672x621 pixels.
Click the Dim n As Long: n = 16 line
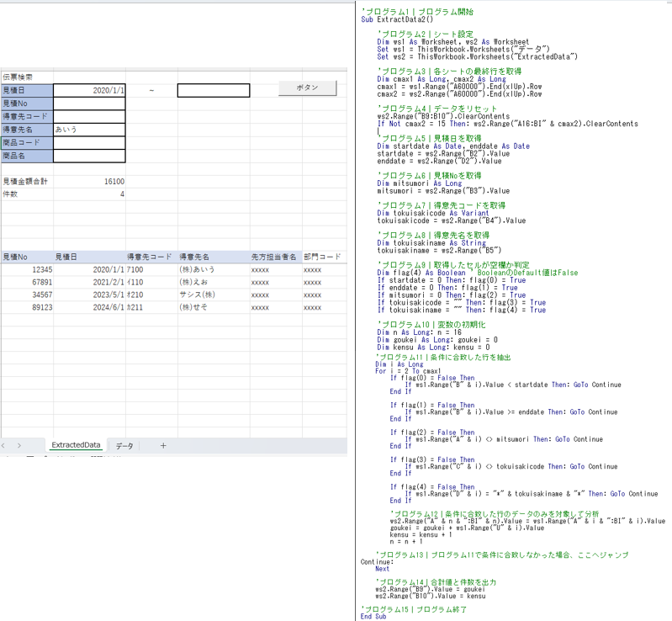coord(420,332)
